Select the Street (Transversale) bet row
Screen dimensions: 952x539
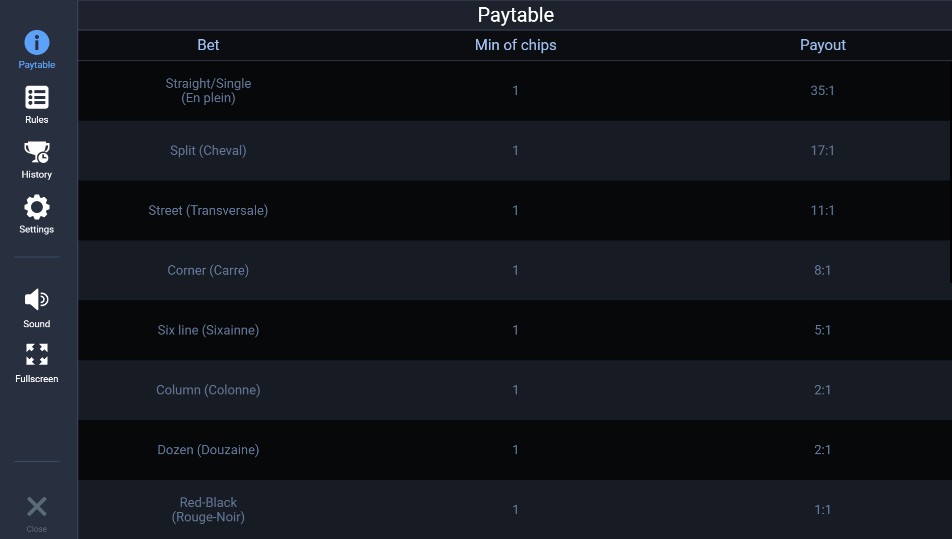(x=208, y=211)
